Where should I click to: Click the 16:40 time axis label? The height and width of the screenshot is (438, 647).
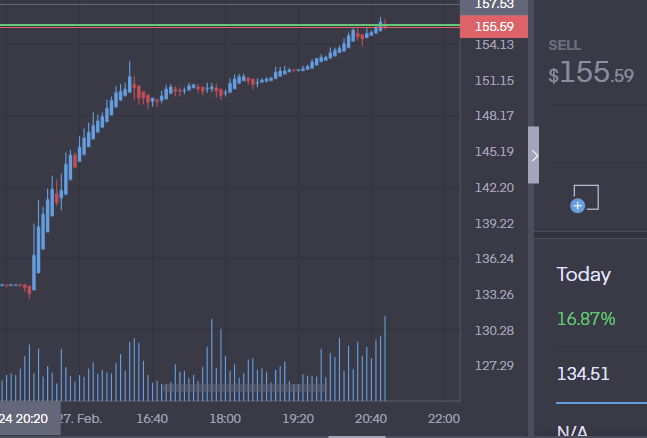[152, 418]
